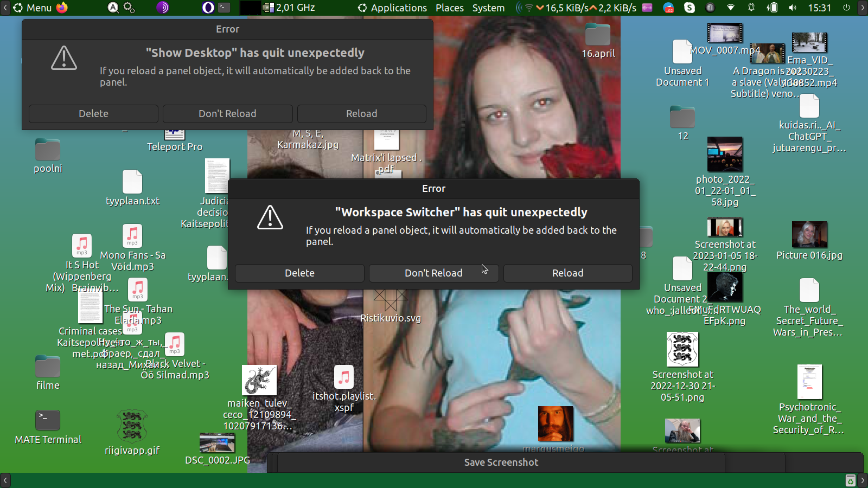The image size is (868, 488).
Task: Hide the top panel with right arrow
Action: click(863, 8)
